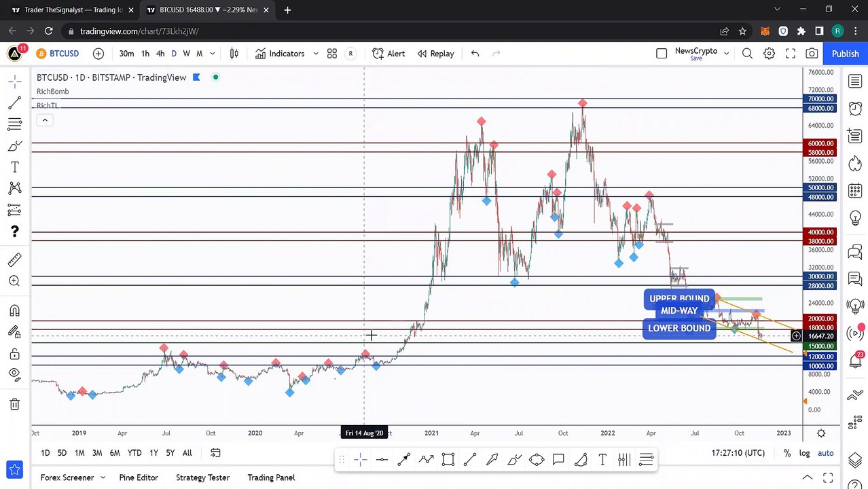Open the Fibonacci and Gann tools in left sidebar
868x489 pixels.
coord(14,124)
